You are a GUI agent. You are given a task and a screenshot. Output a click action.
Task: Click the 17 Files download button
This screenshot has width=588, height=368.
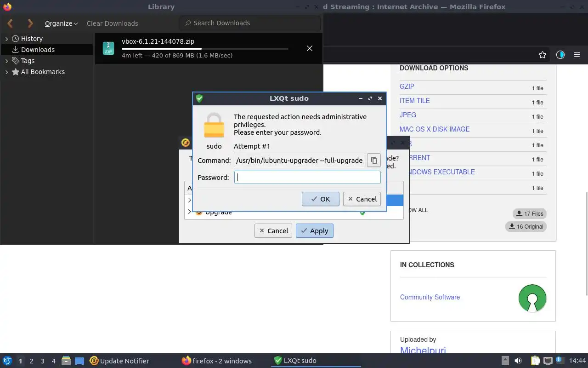pyautogui.click(x=530, y=213)
